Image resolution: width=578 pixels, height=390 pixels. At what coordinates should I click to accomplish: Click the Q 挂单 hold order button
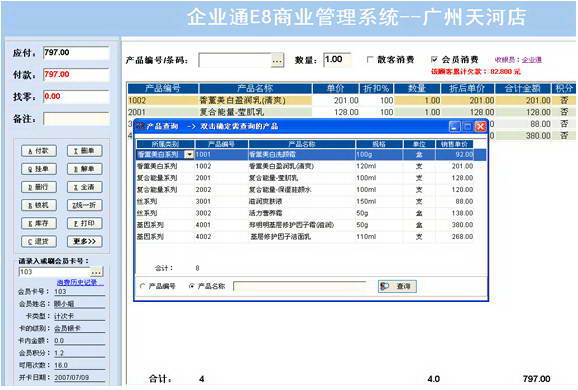tap(39, 169)
